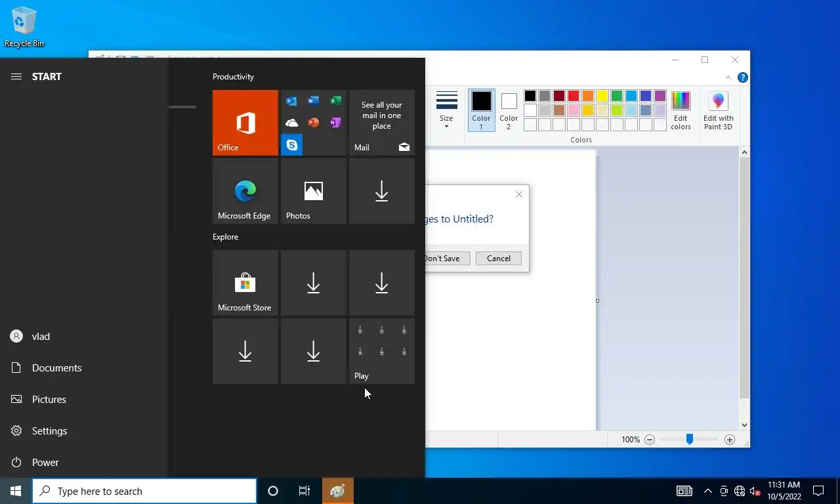Launch the Microsoft Edge tile
Viewport: 840px width, 504px height.
245,191
